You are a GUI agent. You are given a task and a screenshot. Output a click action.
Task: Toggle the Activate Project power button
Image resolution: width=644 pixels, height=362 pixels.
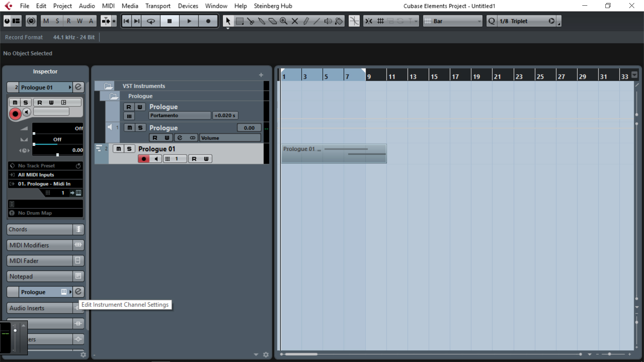tap(7, 21)
